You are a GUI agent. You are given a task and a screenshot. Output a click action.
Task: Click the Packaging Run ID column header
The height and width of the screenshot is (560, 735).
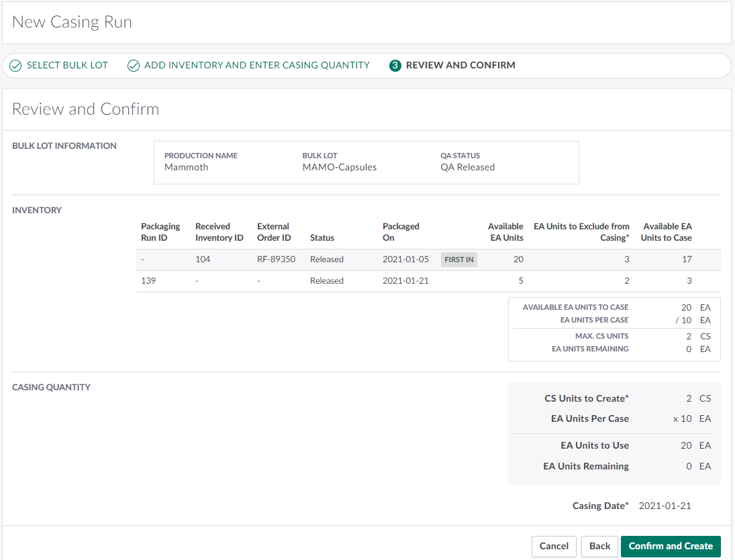(x=160, y=232)
